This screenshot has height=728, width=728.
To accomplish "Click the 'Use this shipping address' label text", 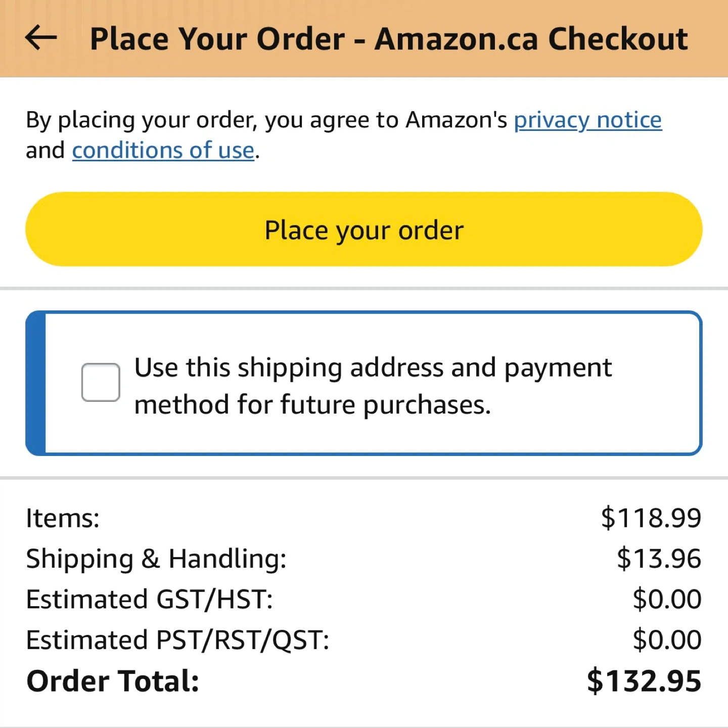I will (x=373, y=386).
